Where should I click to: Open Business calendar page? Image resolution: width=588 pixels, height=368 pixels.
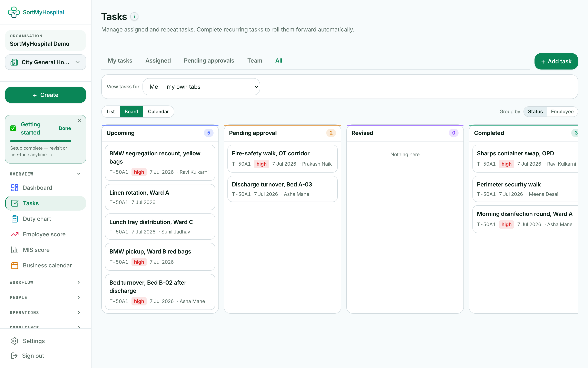pos(46,265)
